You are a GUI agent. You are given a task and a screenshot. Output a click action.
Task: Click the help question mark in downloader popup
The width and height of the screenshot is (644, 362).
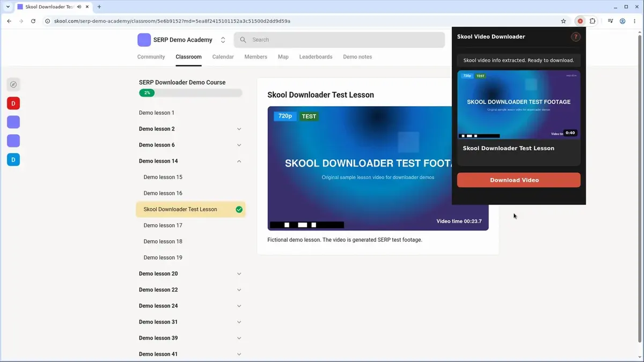click(x=576, y=36)
